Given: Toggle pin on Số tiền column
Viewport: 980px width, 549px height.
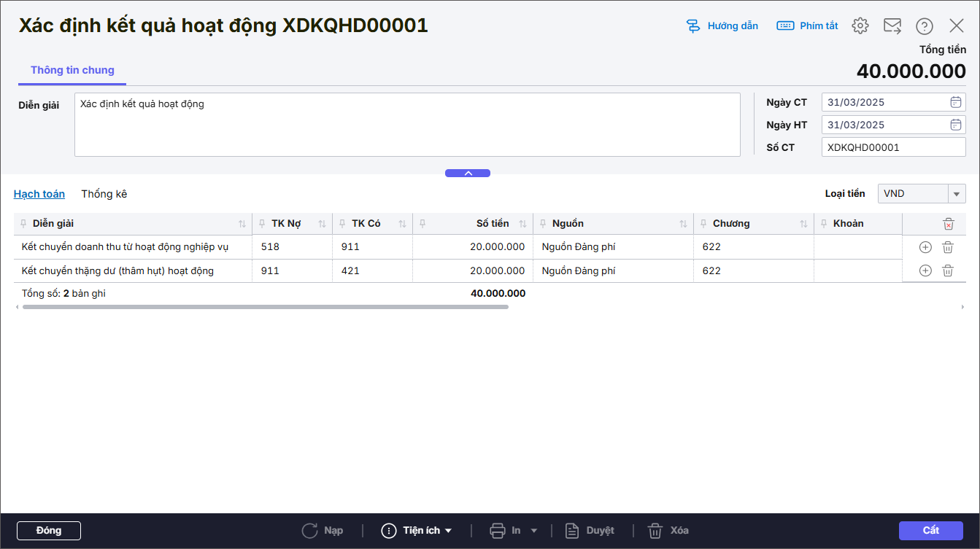Looking at the screenshot, I should click(423, 224).
